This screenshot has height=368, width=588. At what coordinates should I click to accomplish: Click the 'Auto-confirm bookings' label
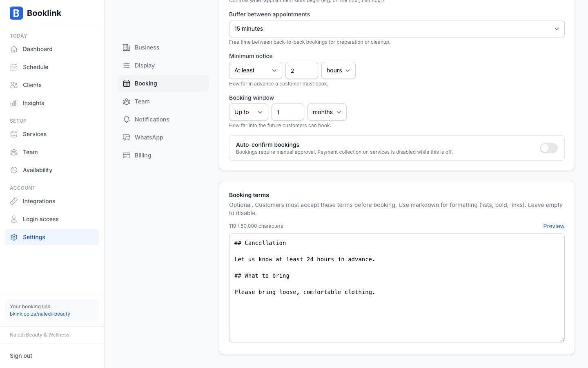point(268,145)
